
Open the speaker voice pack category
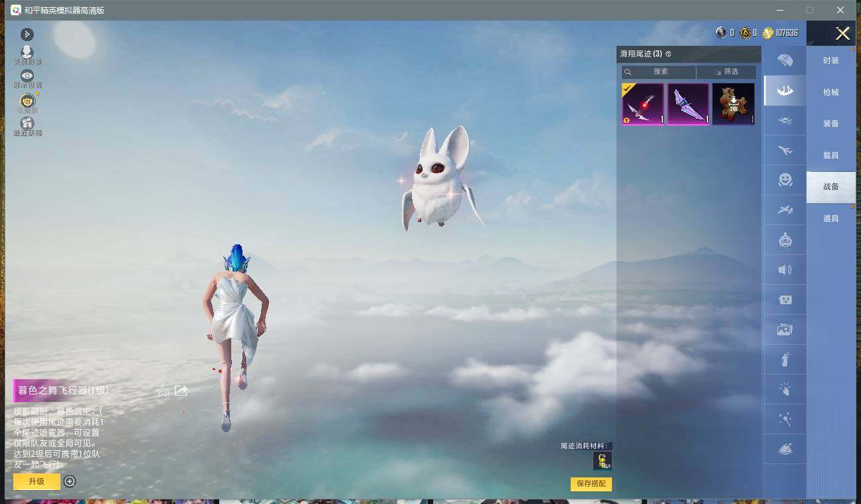coord(785,270)
